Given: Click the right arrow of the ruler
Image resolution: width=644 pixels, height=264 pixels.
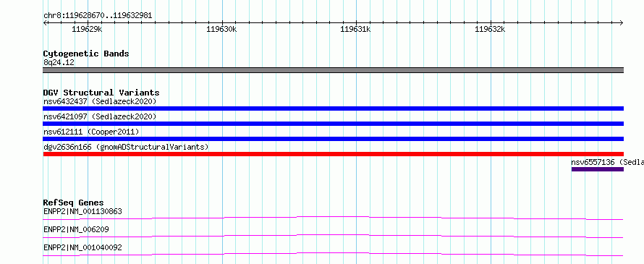Looking at the screenshot, I should coord(622,22).
